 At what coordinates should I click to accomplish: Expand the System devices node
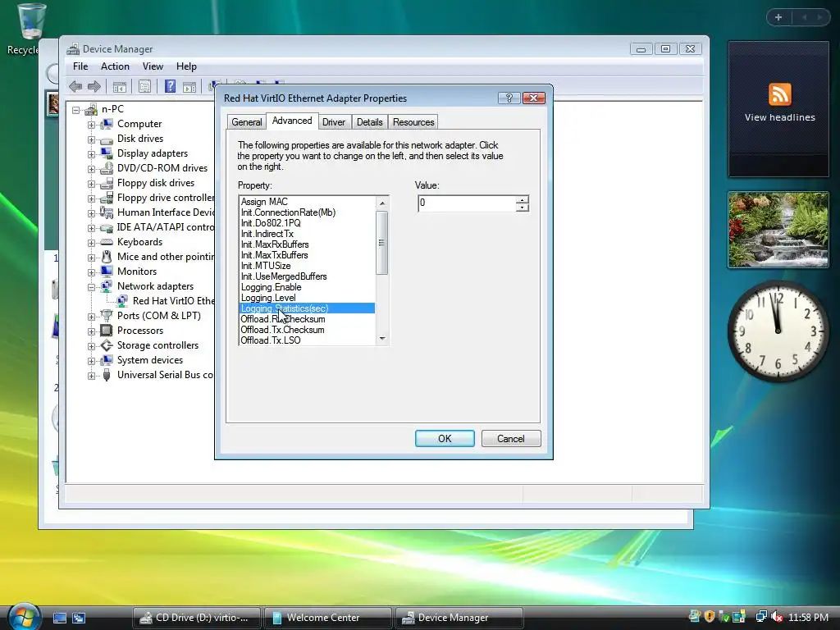click(x=91, y=361)
